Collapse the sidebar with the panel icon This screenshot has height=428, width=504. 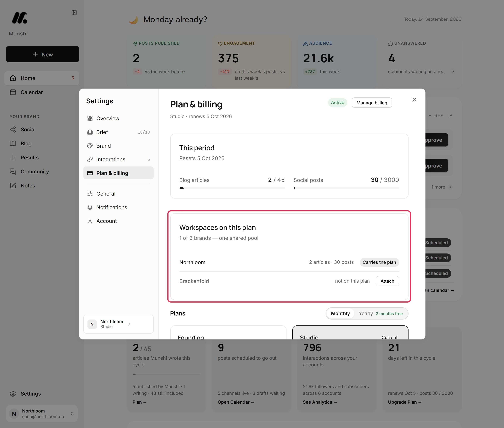point(74,13)
